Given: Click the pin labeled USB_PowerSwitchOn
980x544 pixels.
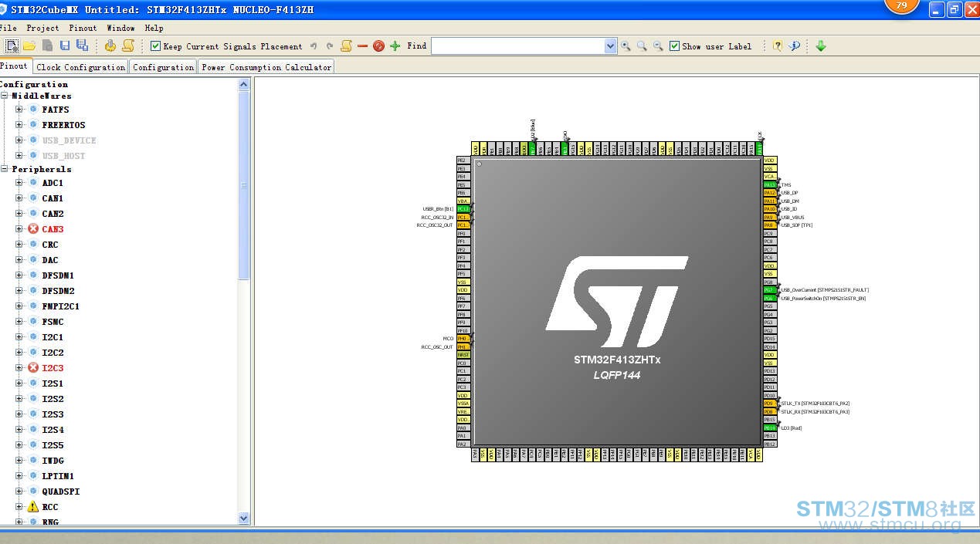Looking at the screenshot, I should (769, 298).
